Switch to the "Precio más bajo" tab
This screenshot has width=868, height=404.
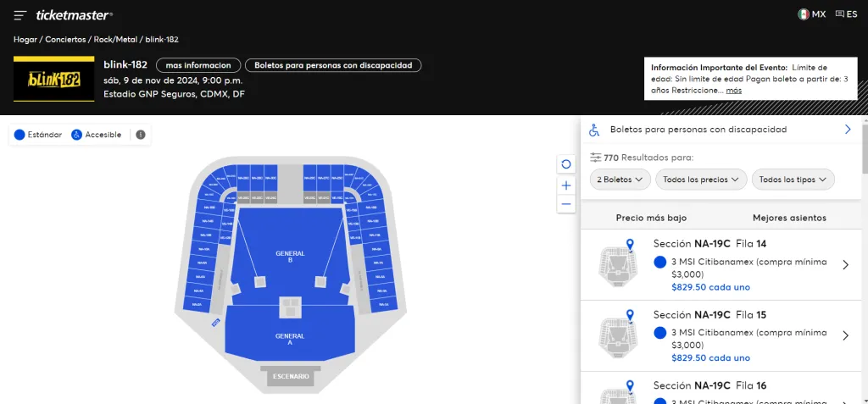tap(651, 218)
